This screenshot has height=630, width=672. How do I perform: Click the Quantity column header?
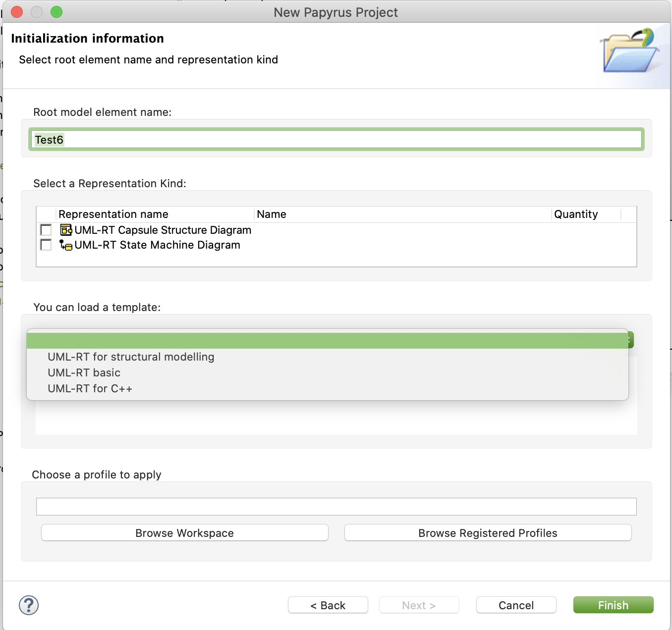point(586,214)
